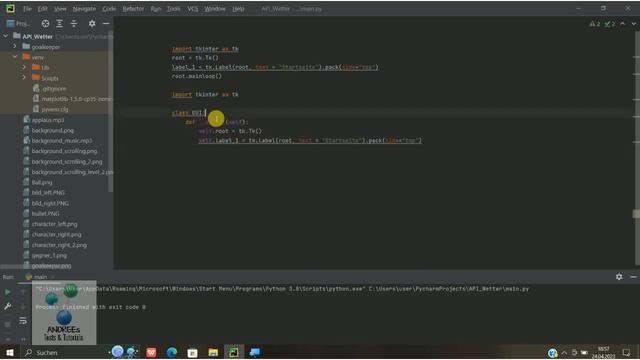
Task: Open Run panel gear settings
Action: 619,277
